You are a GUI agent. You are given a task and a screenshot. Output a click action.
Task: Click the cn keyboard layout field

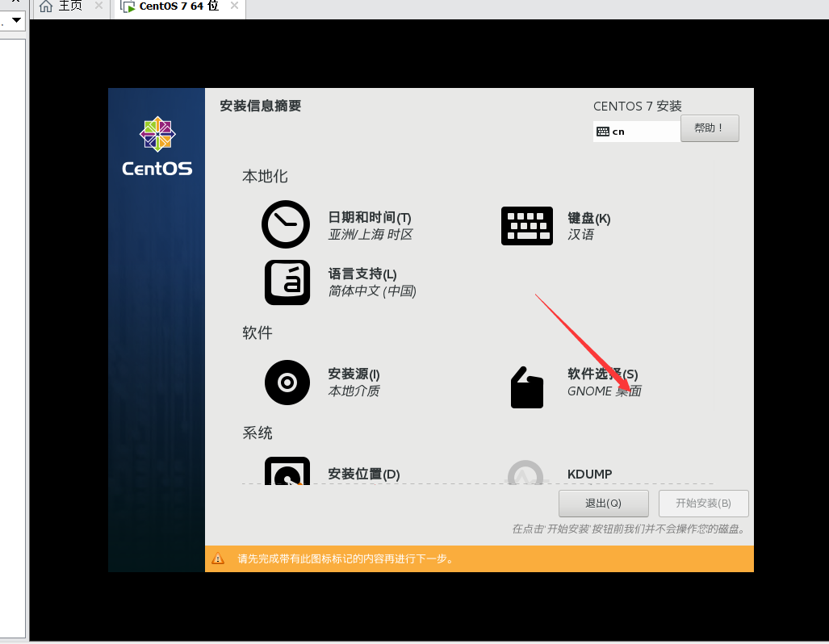(x=637, y=132)
